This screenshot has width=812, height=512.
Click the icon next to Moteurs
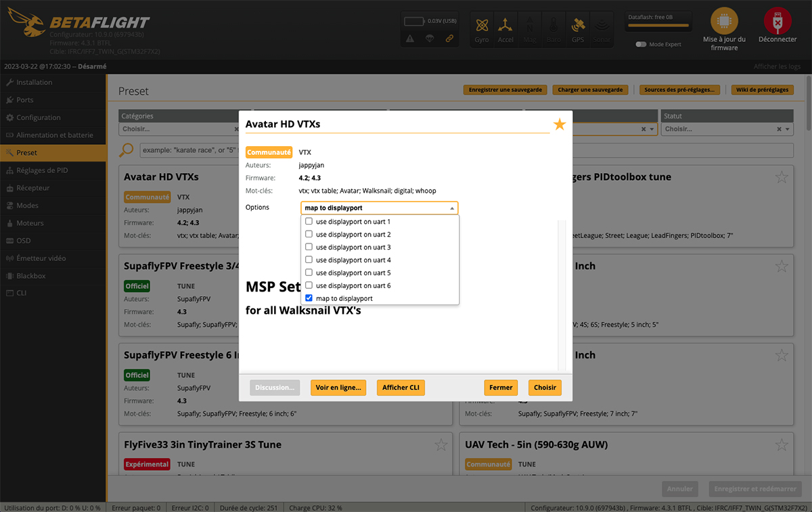pyautogui.click(x=9, y=223)
